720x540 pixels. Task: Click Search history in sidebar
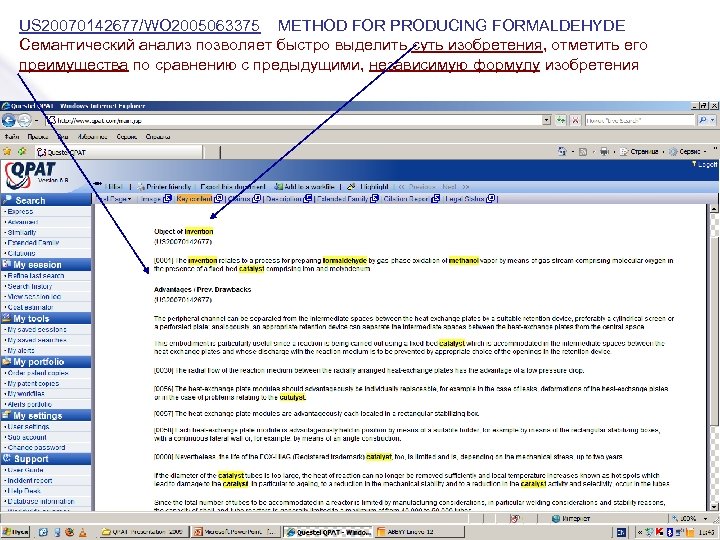click(x=30, y=286)
